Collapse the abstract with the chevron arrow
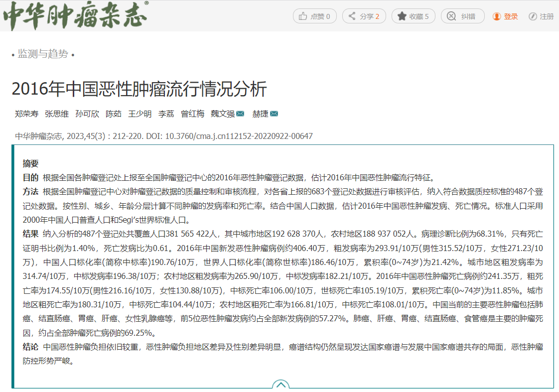The image size is (559, 392). click(280, 385)
